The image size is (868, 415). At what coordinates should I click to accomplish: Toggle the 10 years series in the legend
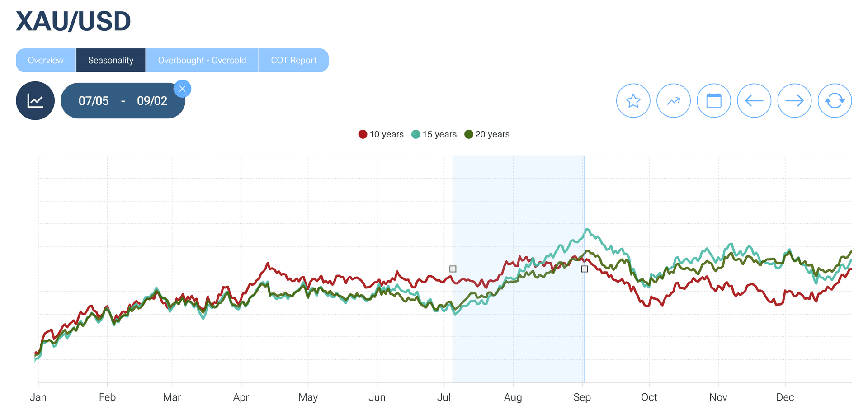(381, 134)
